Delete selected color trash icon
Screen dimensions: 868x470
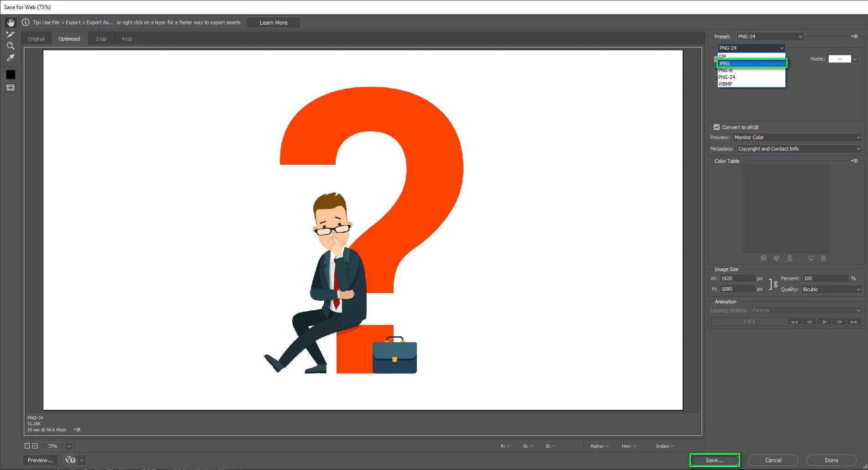coord(824,258)
